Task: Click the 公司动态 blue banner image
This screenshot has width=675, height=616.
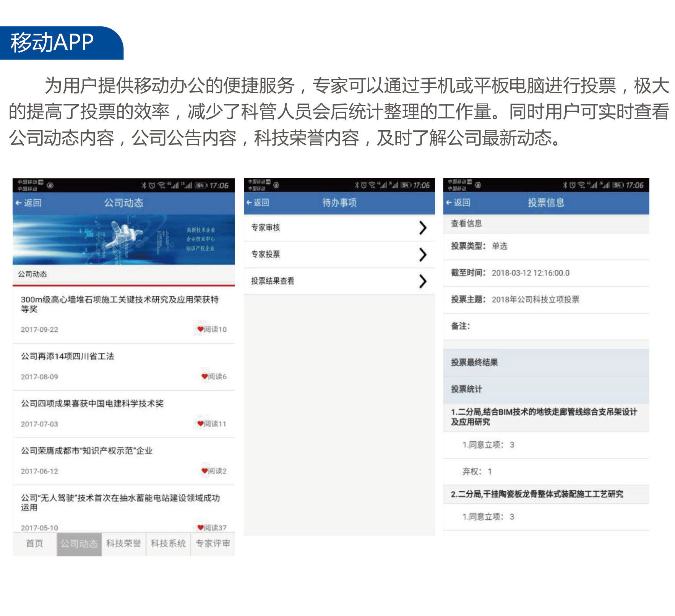Action: (123, 240)
